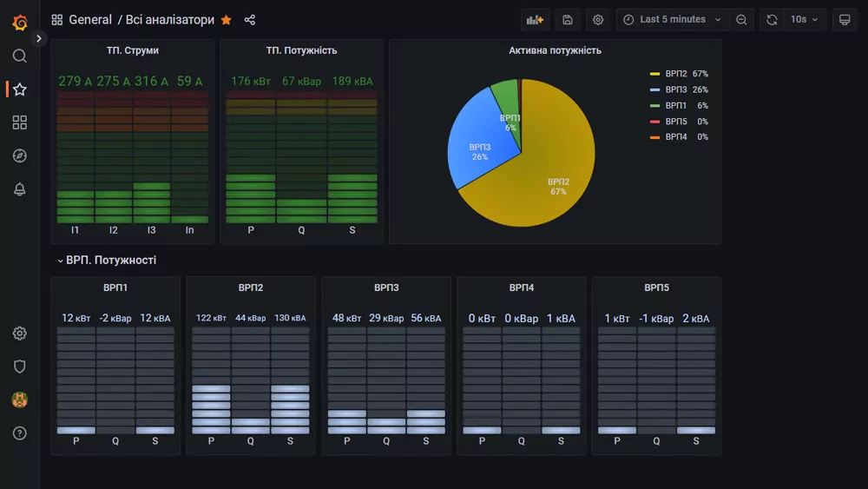
Task: Click the yellow ВРП2 legend color swatch
Action: click(654, 74)
